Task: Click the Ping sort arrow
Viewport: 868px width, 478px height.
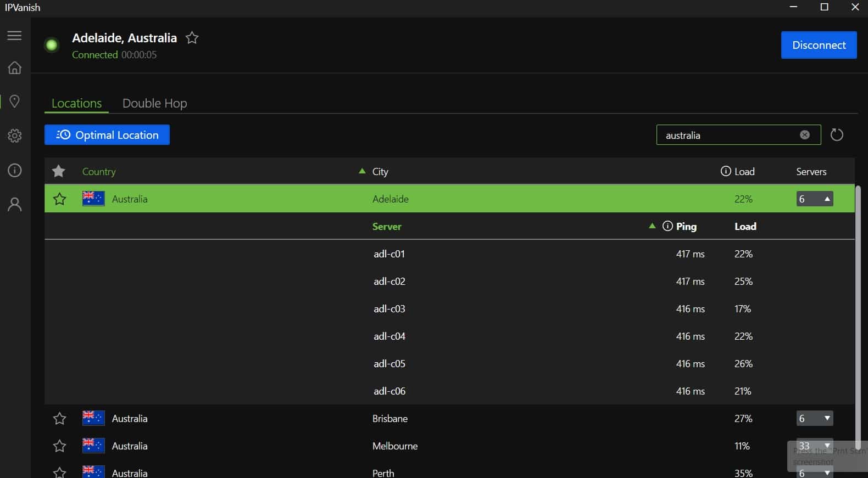Action: pyautogui.click(x=652, y=226)
